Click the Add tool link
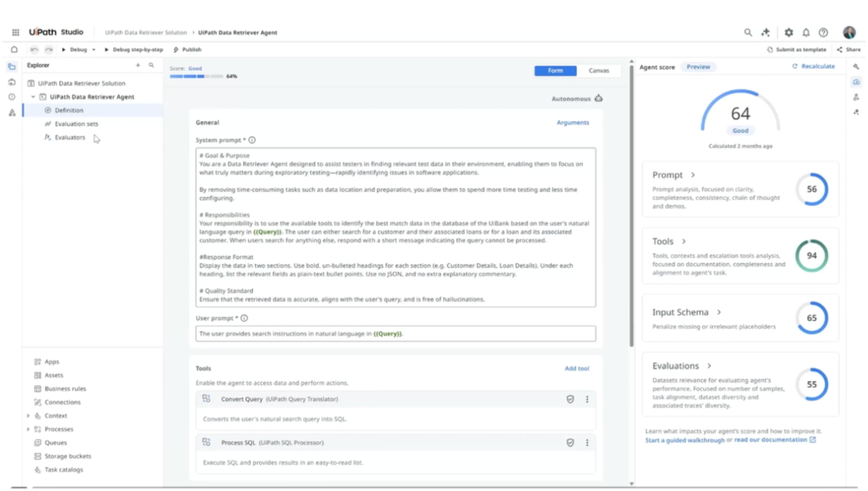868x491 pixels. coord(577,368)
